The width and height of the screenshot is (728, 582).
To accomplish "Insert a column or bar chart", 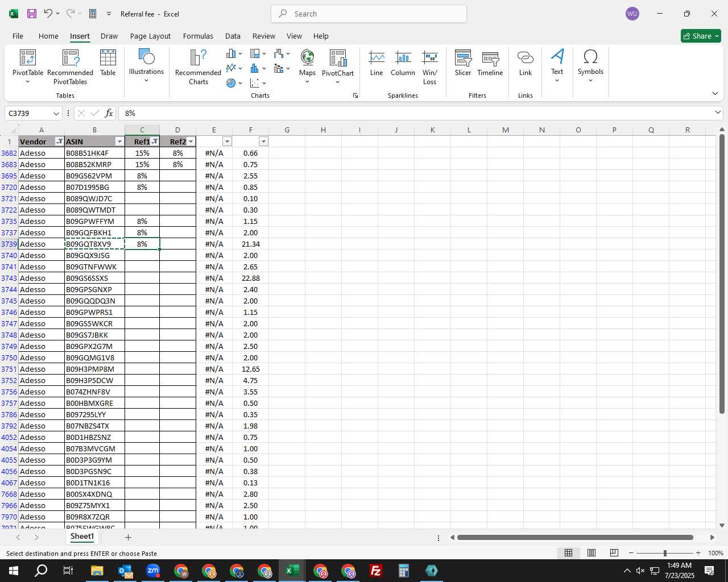I will pyautogui.click(x=234, y=53).
